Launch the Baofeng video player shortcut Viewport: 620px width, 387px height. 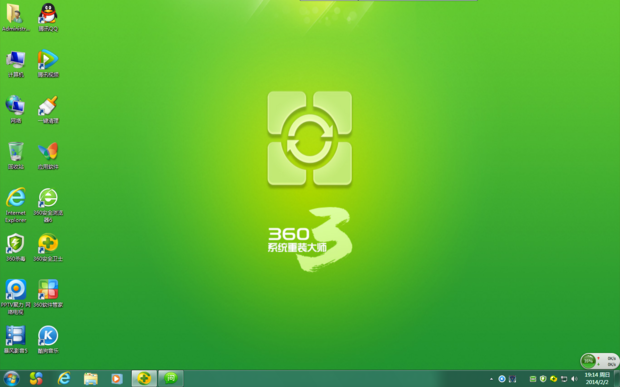coord(15,340)
